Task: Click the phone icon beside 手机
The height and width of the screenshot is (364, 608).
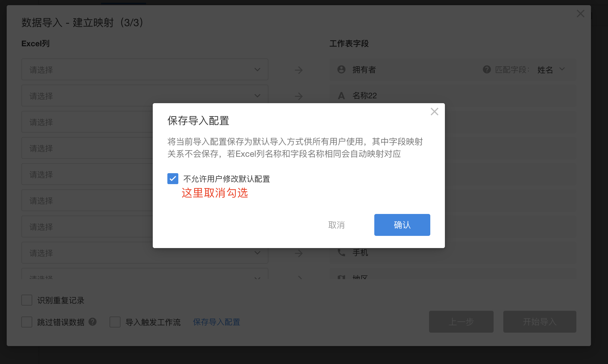Action: [341, 253]
